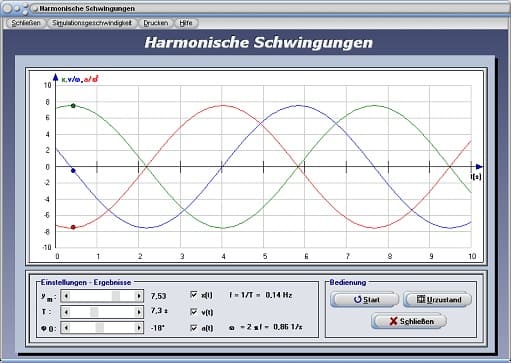This screenshot has height=363, width=511.
Task: Click the Bedienung group label
Action: [348, 282]
